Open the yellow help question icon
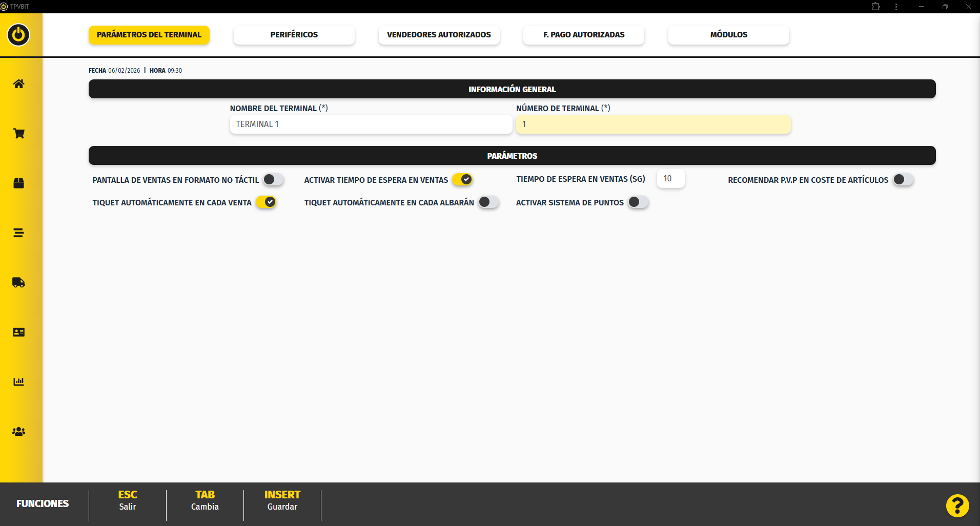Image resolution: width=980 pixels, height=526 pixels. tap(957, 506)
